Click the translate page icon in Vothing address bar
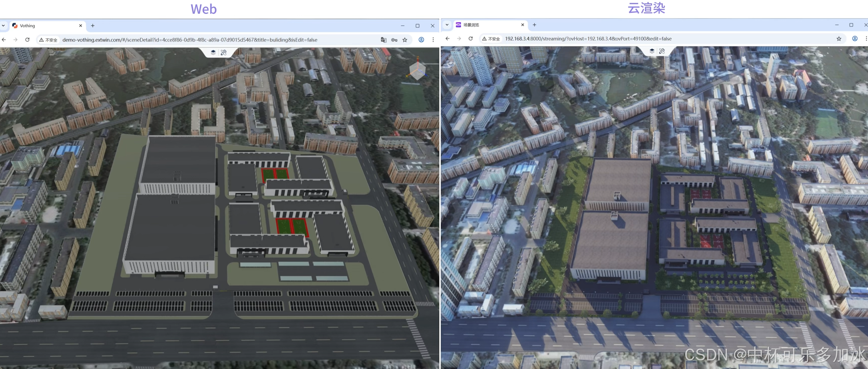 pos(383,40)
